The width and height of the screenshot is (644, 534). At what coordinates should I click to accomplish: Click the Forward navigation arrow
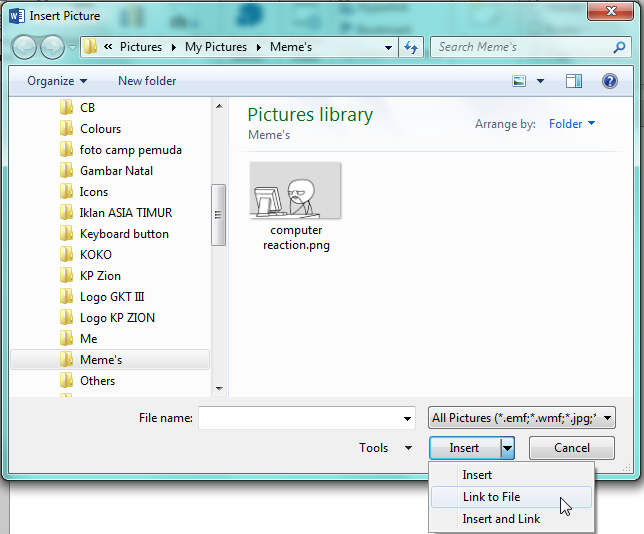(52, 48)
